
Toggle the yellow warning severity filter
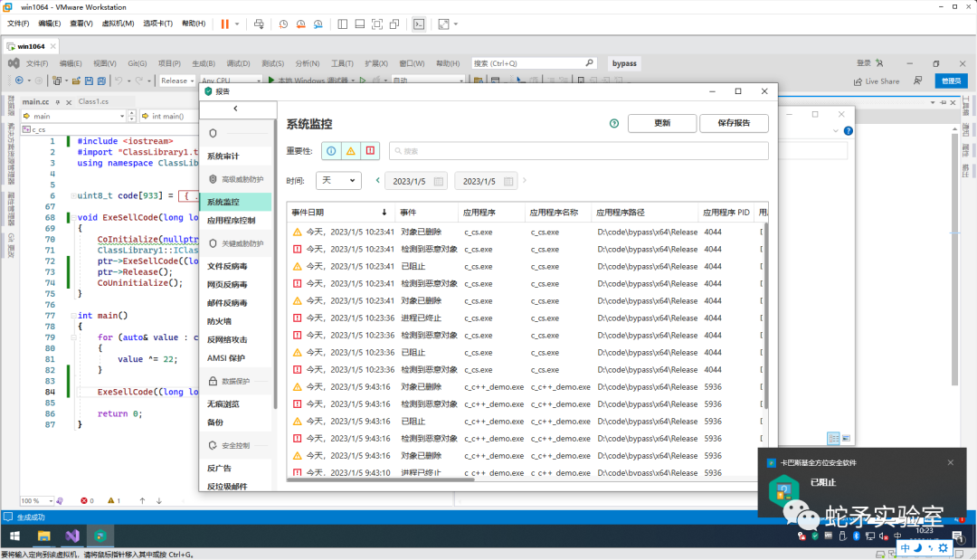(x=350, y=150)
